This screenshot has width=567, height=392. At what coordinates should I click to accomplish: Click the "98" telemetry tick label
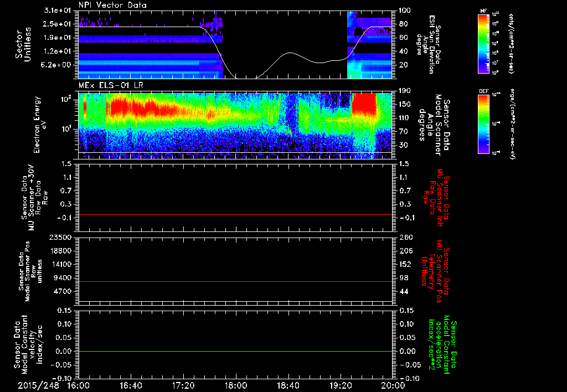point(404,278)
